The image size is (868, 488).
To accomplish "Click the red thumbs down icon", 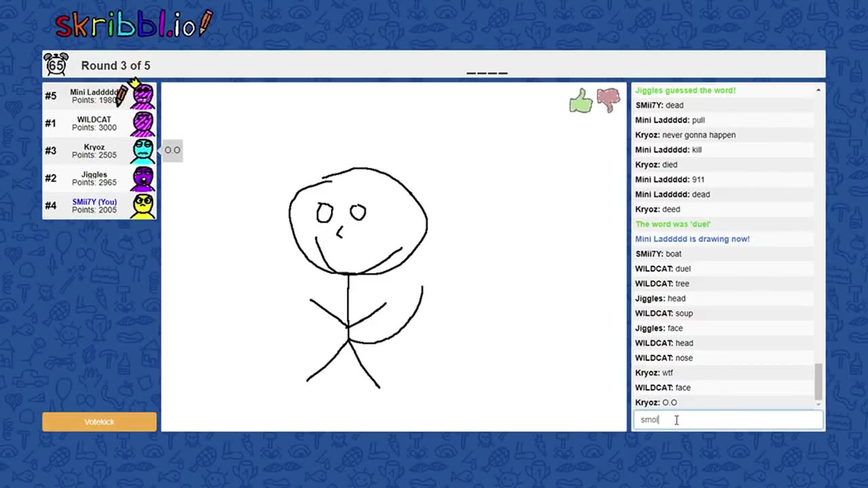I will [x=608, y=100].
